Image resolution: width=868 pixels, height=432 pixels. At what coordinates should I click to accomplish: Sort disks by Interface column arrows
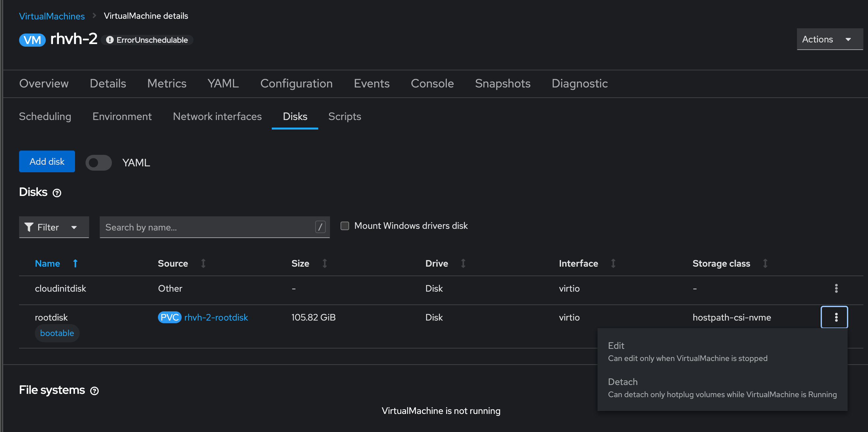613,263
